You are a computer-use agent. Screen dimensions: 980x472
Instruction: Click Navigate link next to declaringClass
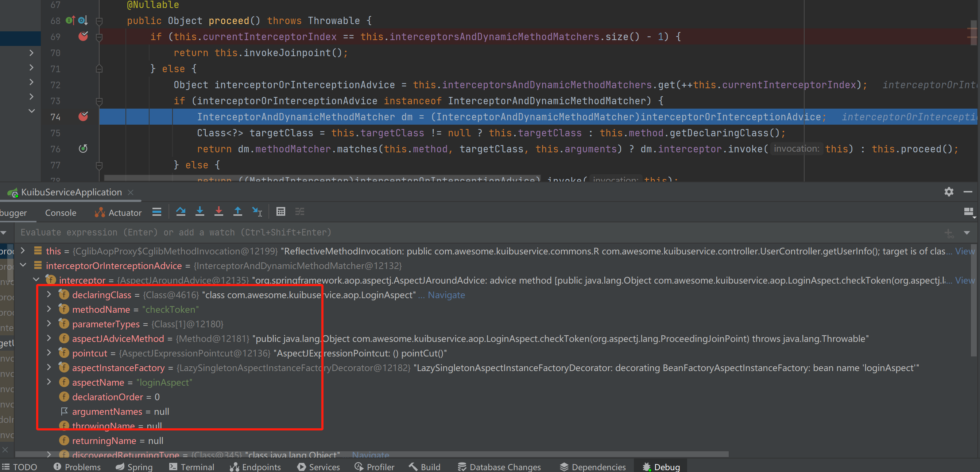click(446, 295)
